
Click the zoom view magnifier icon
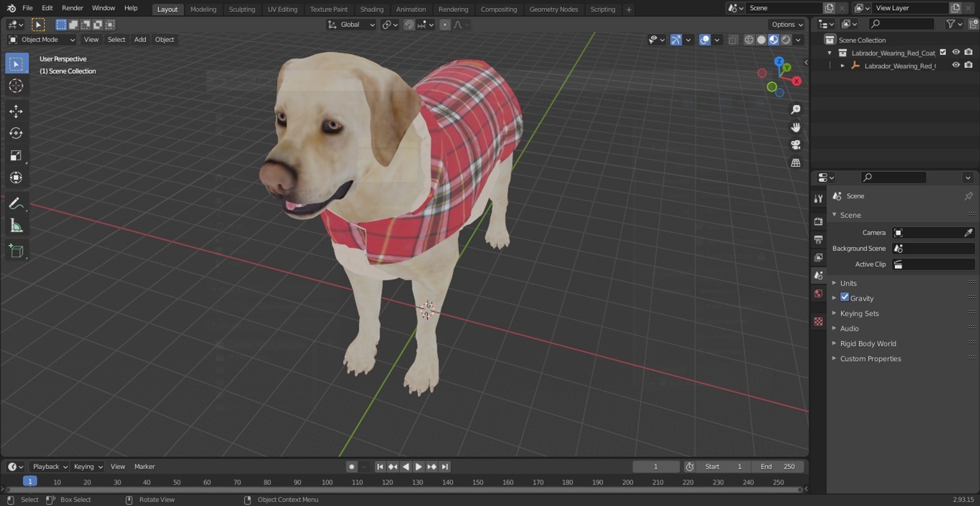795,109
